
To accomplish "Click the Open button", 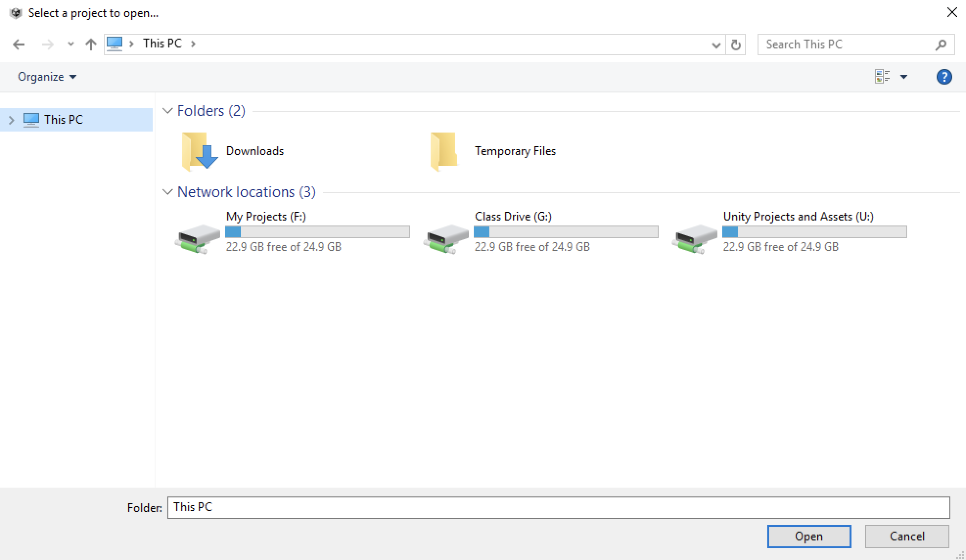I will click(x=808, y=537).
